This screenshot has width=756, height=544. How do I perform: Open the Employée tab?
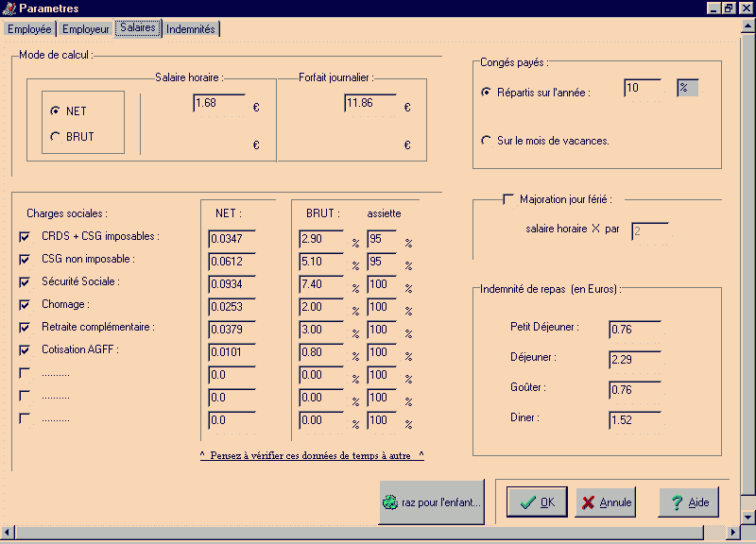point(29,29)
